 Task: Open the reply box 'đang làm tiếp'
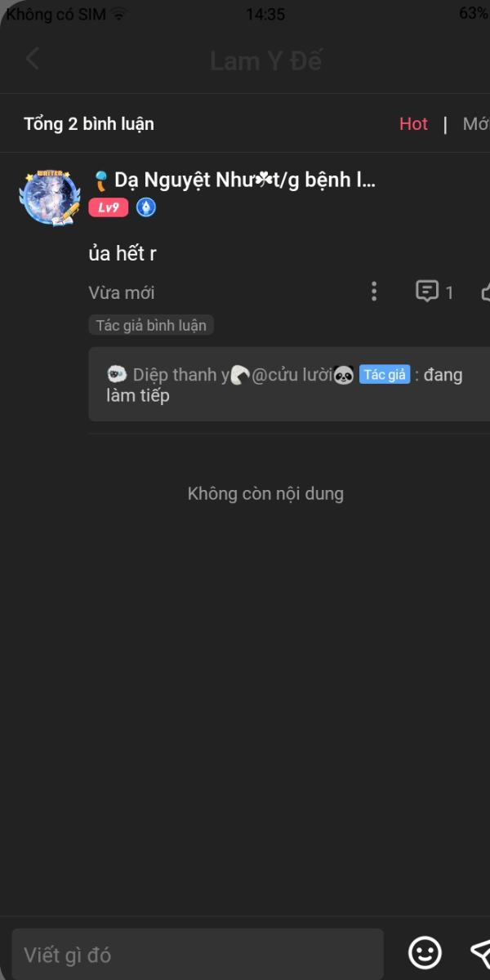[289, 385]
